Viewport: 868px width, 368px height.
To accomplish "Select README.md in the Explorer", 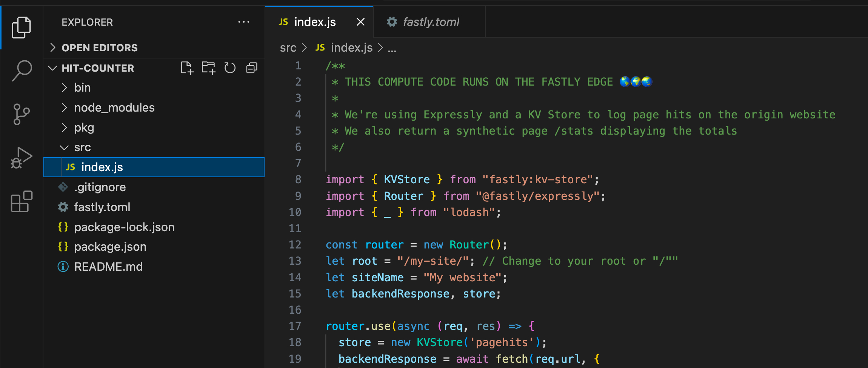I will (x=109, y=267).
